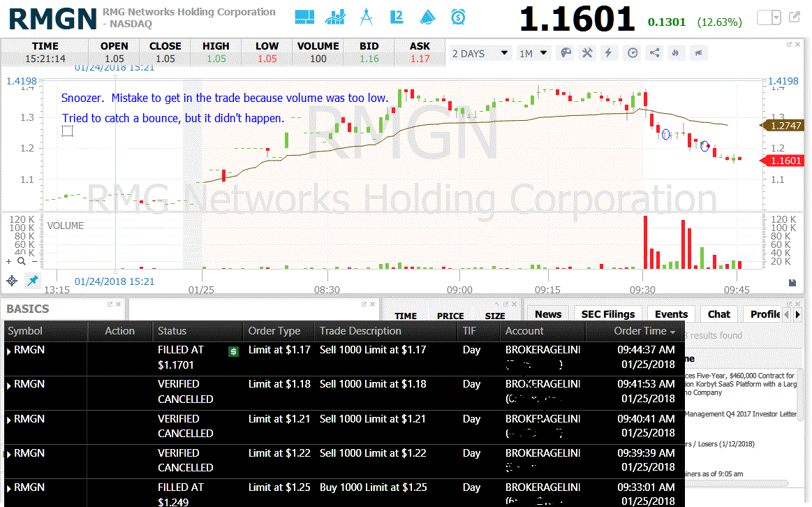This screenshot has height=507, width=812.
Task: Open the 1M interval dropdown
Action: (x=533, y=53)
